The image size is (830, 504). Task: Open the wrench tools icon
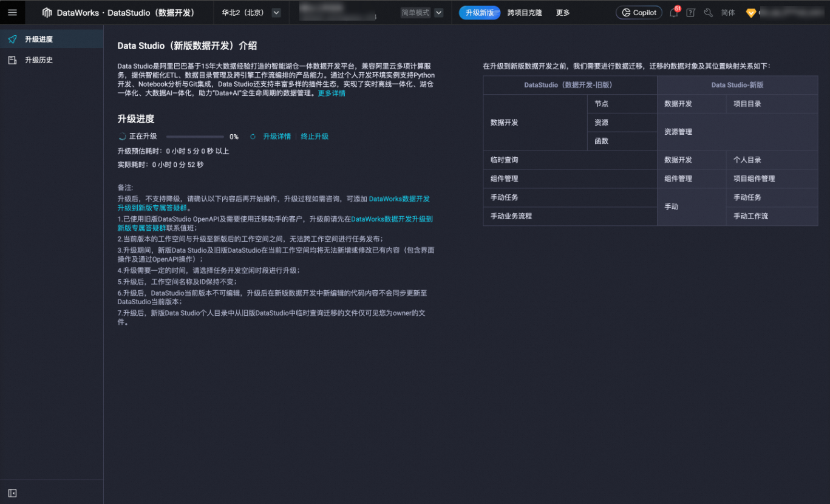click(708, 13)
